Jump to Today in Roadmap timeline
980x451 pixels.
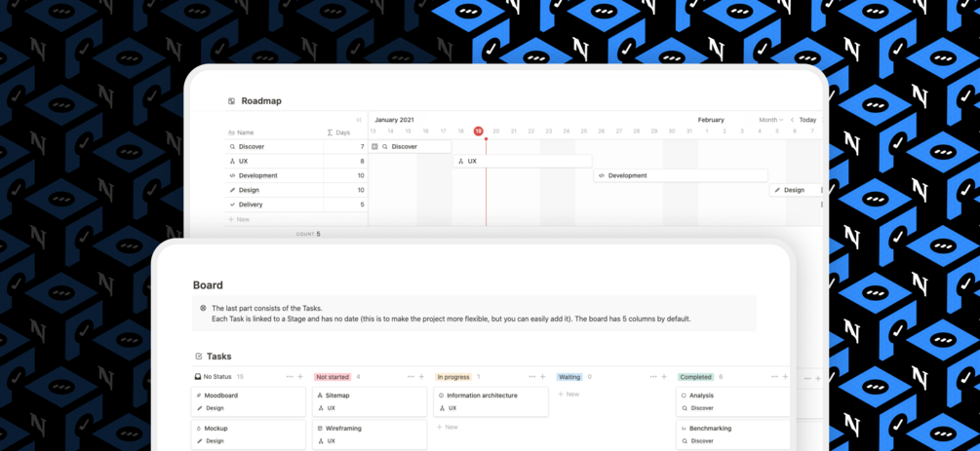807,120
